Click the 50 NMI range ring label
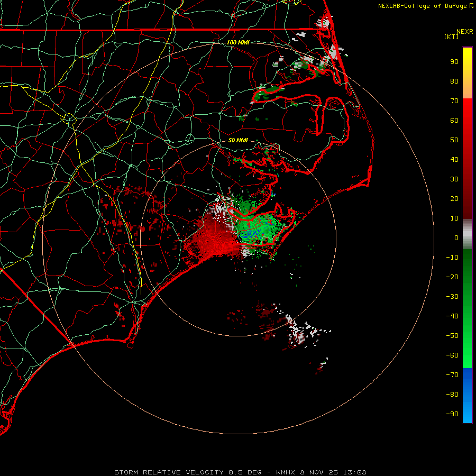The height and width of the screenshot is (476, 476). tap(238, 140)
